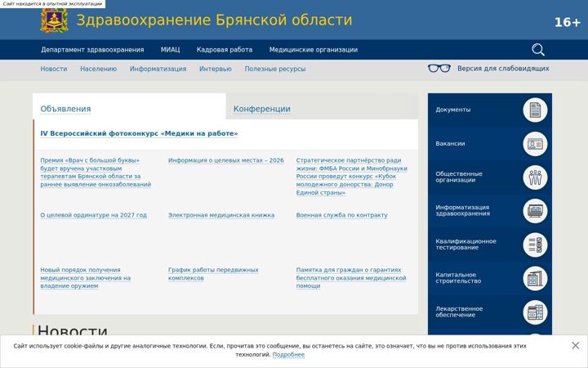Image resolution: width=588 pixels, height=368 pixels.
Task: Click the notice Сайт находится в опытной эксплуатации
Action: click(x=52, y=4)
